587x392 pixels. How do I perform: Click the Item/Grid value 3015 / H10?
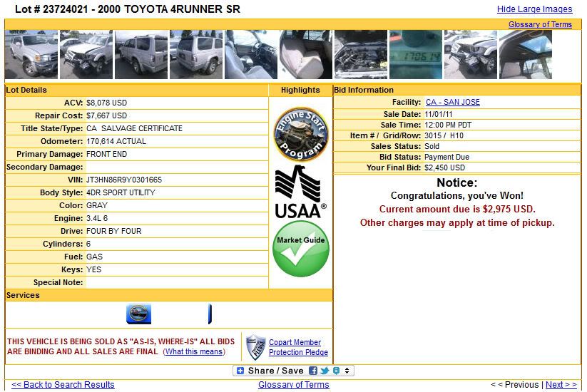coord(444,135)
